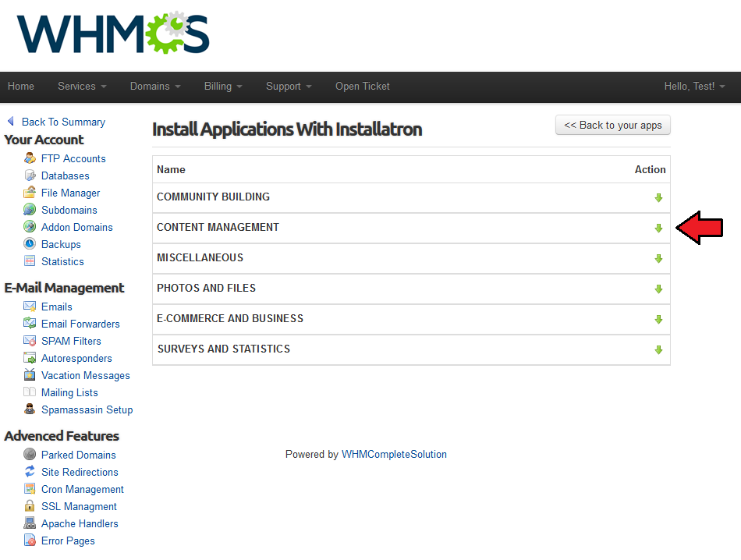The image size is (741, 560).
Task: Open the Error Pages link
Action: pos(68,541)
